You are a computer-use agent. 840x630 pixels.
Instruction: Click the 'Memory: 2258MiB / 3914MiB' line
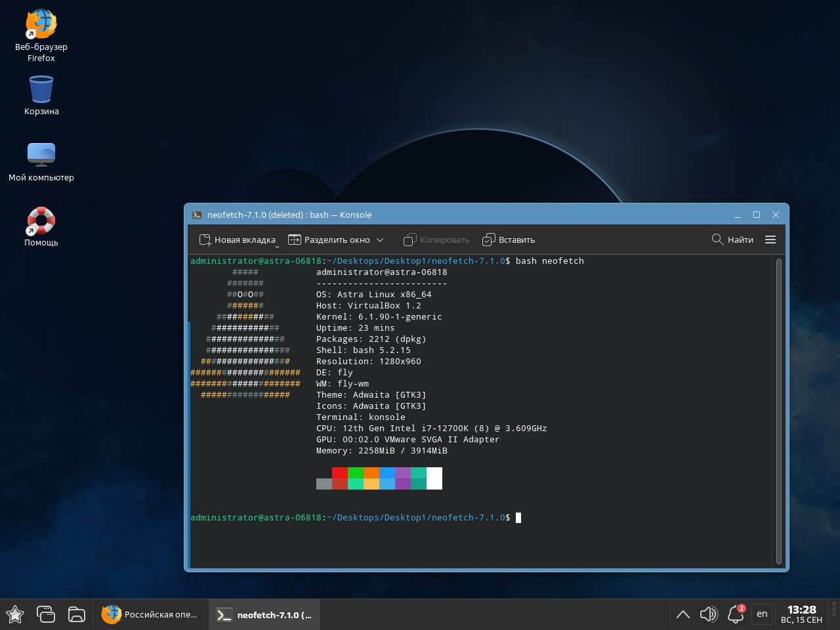(382, 451)
